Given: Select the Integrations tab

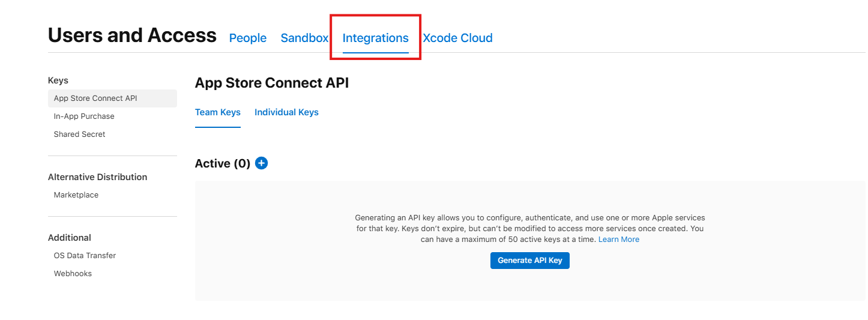Looking at the screenshot, I should tap(376, 38).
